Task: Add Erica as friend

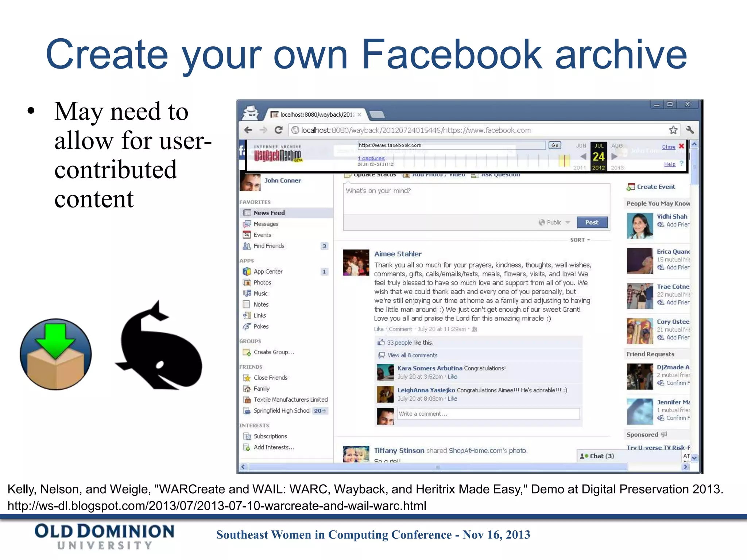Action: (674, 267)
